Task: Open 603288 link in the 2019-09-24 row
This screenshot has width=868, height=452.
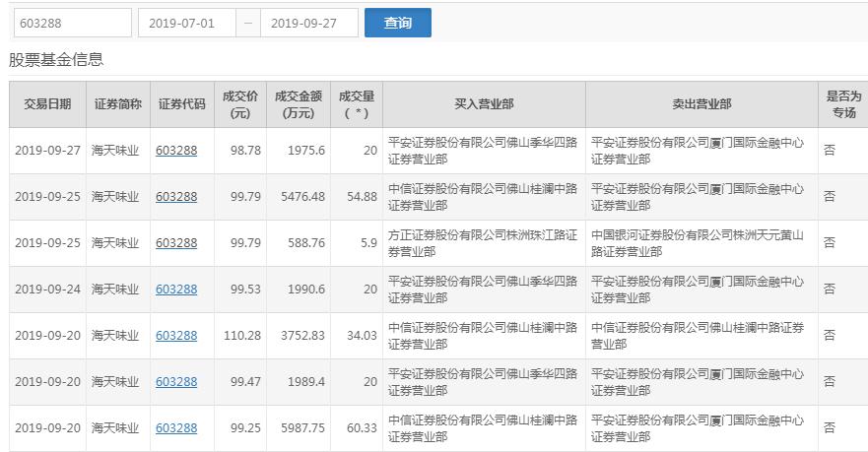Action: pyautogui.click(x=176, y=290)
